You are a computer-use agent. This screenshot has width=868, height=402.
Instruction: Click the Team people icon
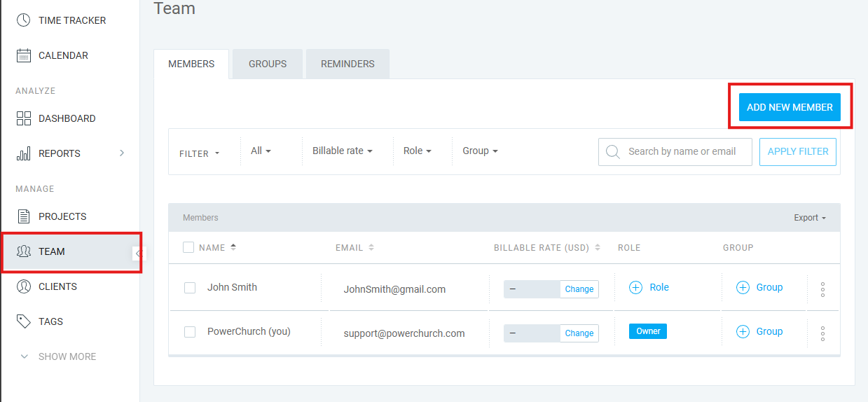[x=24, y=251]
